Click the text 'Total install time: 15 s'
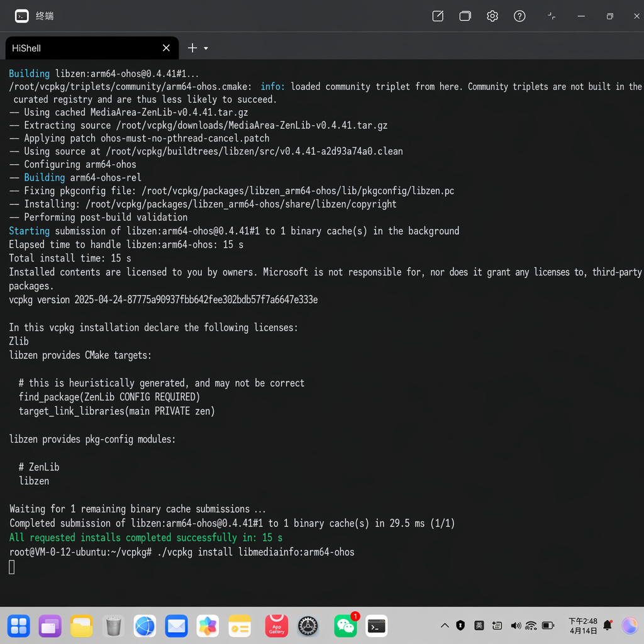This screenshot has width=644, height=644. point(70,258)
